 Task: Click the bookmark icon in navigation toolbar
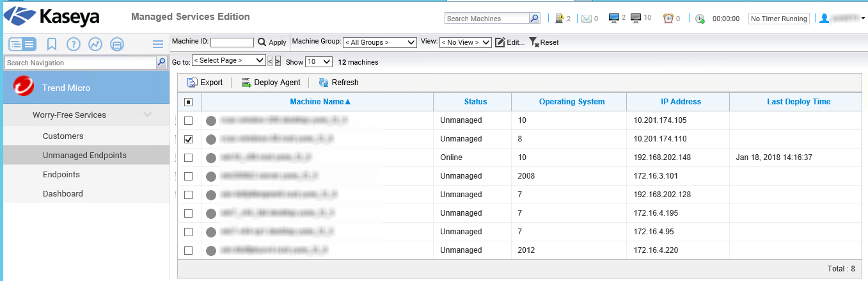[x=52, y=44]
